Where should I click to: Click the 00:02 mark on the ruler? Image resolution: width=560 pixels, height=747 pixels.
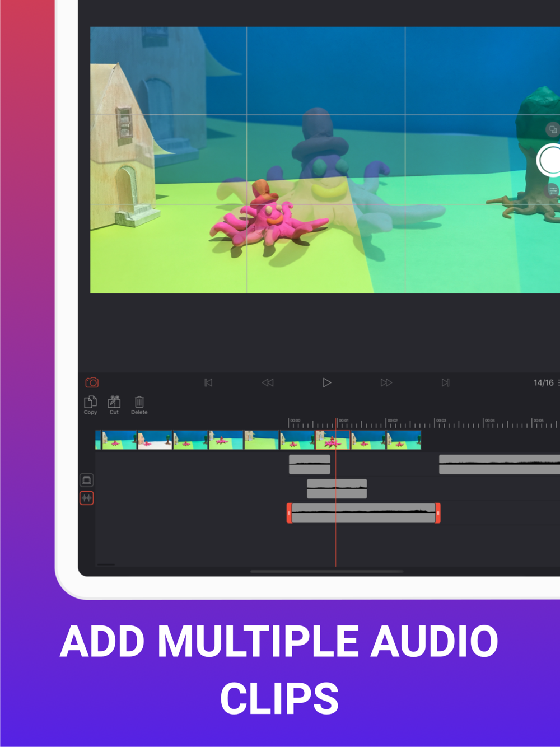(x=392, y=421)
